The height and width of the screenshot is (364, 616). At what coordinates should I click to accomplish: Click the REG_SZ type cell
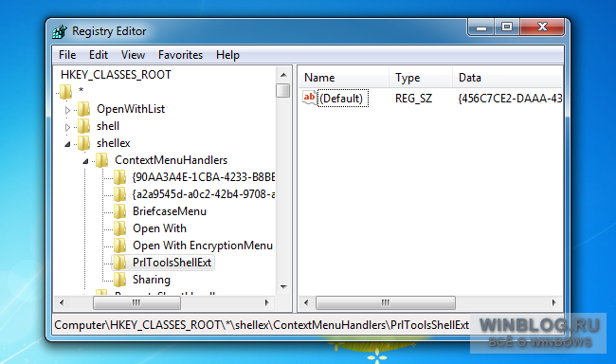[413, 99]
